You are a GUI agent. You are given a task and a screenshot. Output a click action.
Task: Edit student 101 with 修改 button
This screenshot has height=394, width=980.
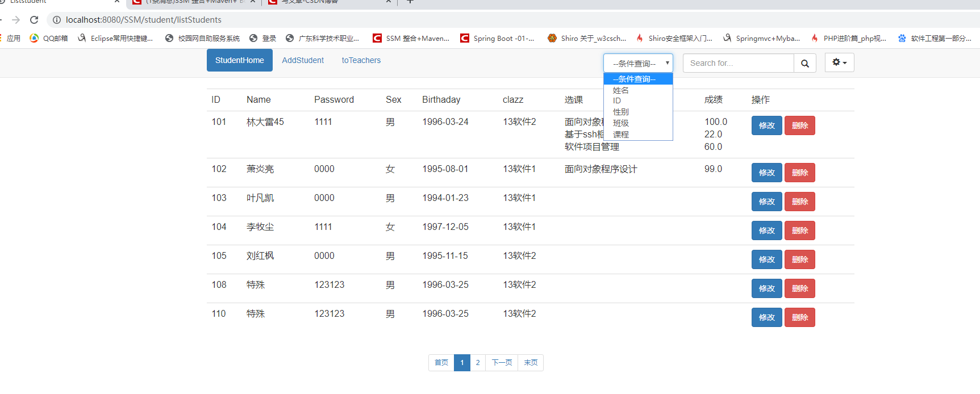tap(766, 125)
